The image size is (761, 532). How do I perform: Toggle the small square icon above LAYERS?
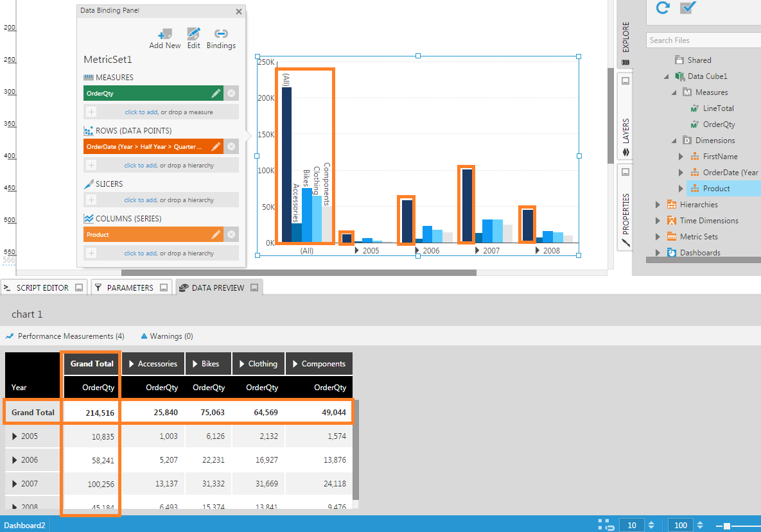625,80
